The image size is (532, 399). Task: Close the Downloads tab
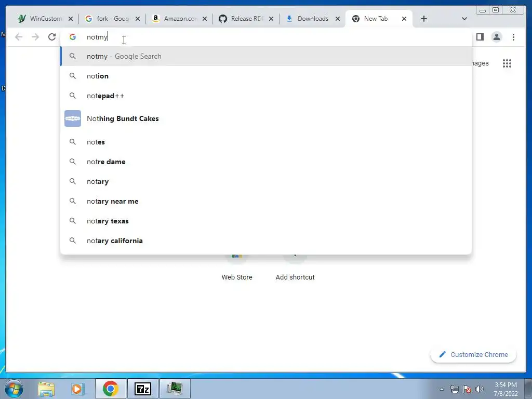(x=338, y=19)
